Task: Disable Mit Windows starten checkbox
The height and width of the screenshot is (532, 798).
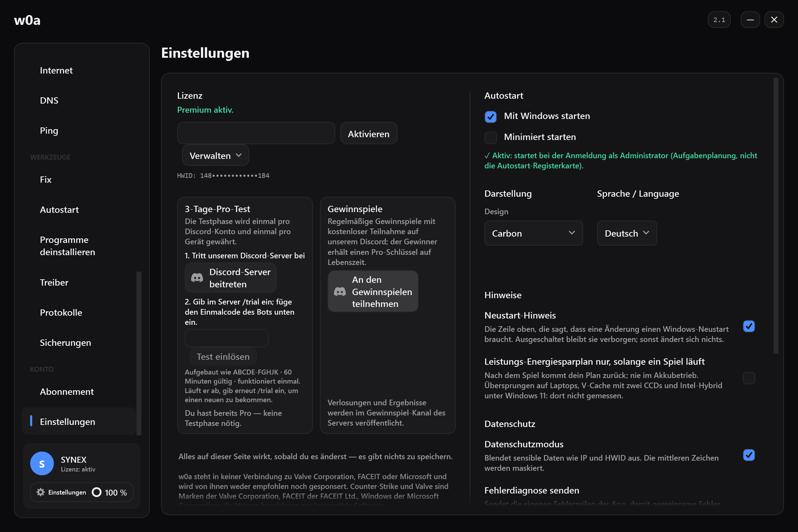Action: point(491,117)
